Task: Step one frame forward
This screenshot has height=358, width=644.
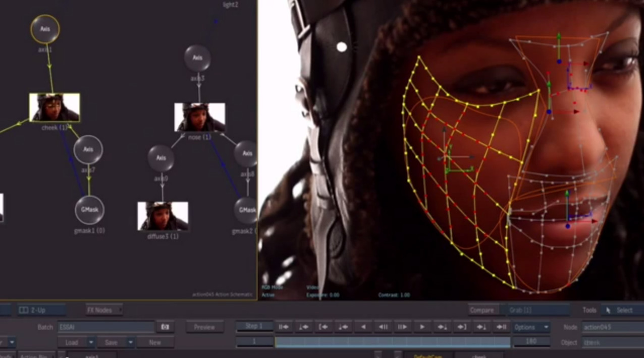Action: (x=402, y=327)
